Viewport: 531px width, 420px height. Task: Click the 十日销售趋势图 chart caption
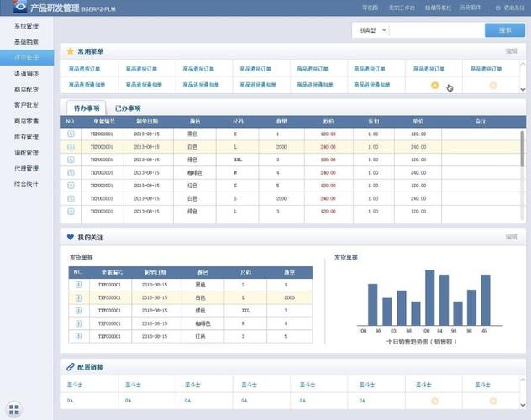pyautogui.click(x=422, y=342)
